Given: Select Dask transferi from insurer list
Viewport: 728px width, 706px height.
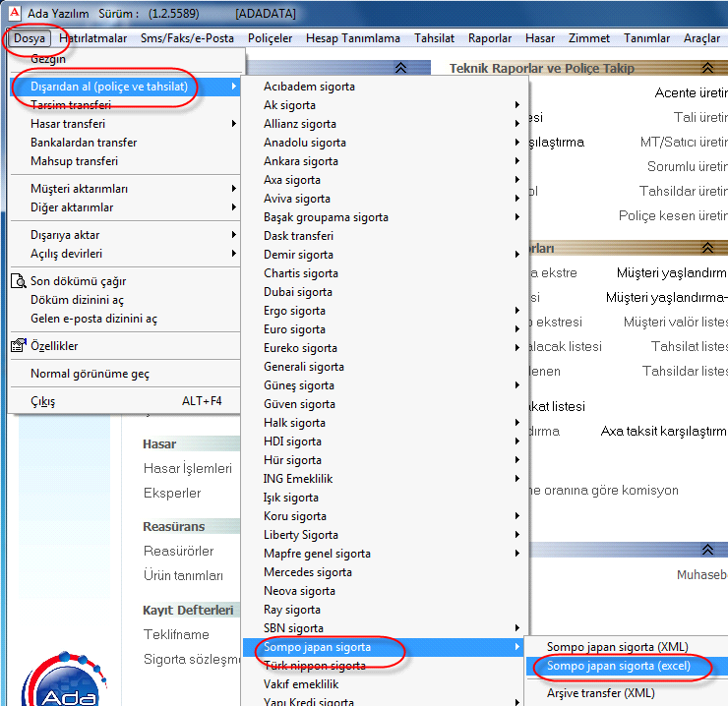Looking at the screenshot, I should (x=298, y=236).
